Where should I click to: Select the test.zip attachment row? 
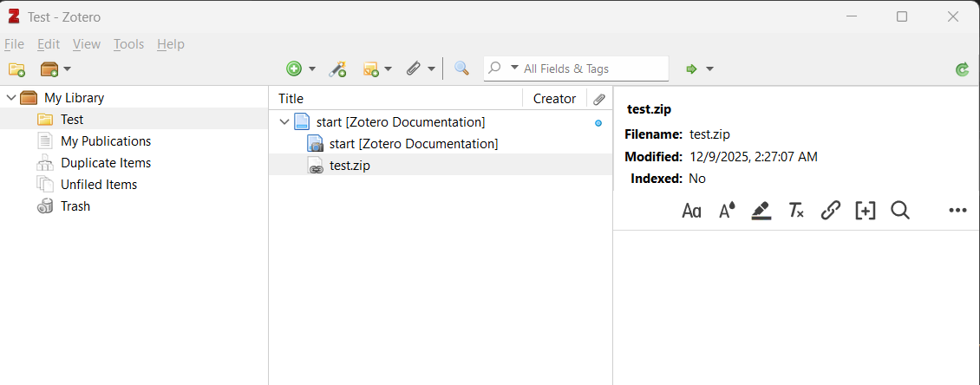tap(441, 165)
